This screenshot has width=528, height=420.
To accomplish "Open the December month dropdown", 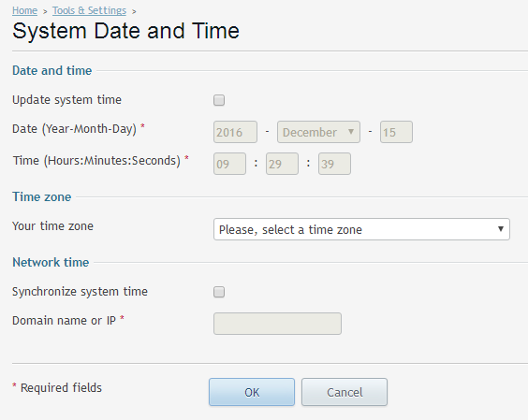I will [318, 132].
